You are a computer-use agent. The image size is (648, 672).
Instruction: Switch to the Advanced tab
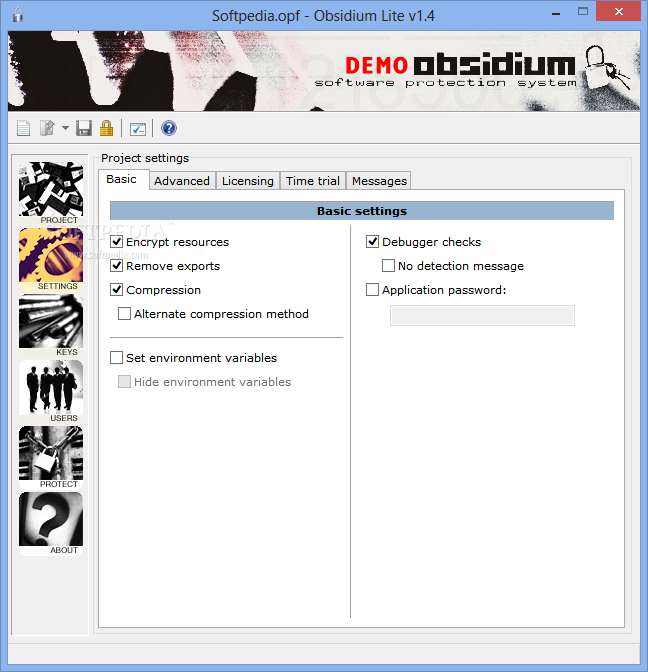tap(182, 181)
